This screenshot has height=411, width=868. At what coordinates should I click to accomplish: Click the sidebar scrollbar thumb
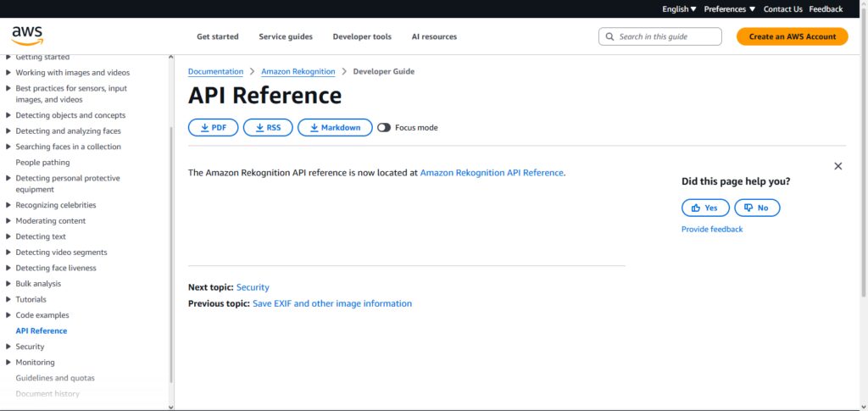click(171, 254)
